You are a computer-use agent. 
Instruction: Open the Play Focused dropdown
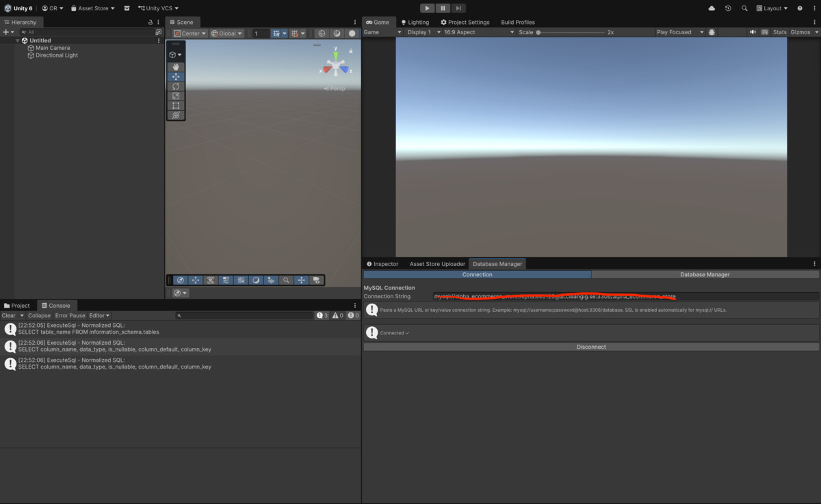(679, 32)
